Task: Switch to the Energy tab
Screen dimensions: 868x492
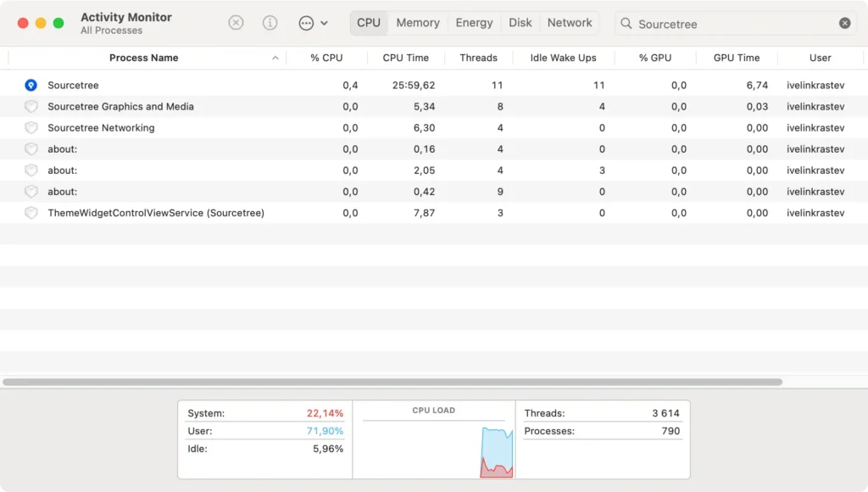Action: tap(474, 23)
